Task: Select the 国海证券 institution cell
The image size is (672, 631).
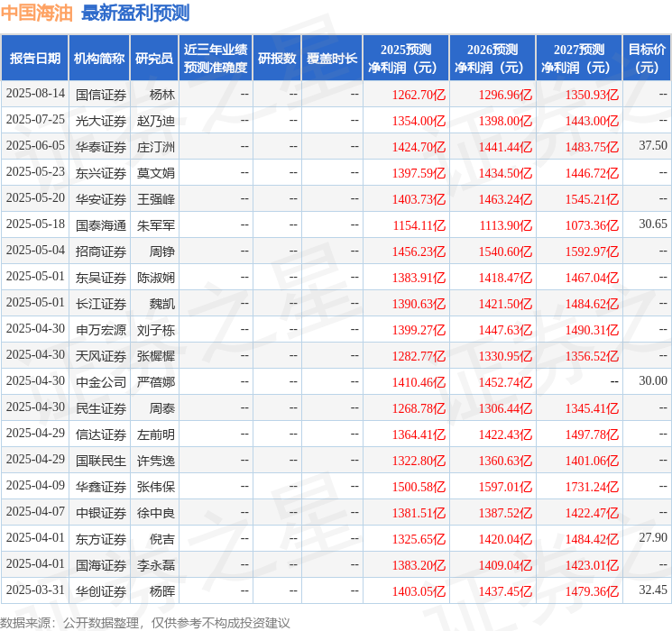Action: [101, 565]
